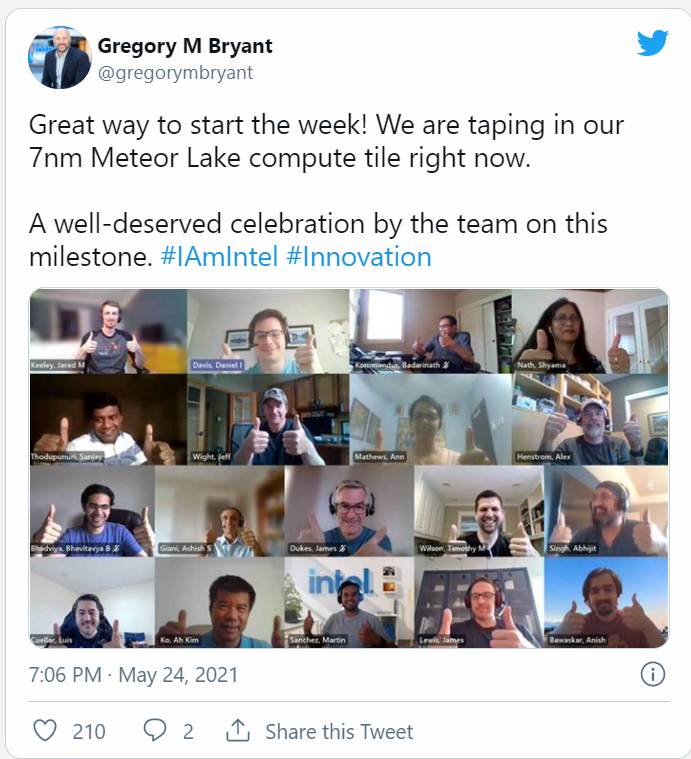This screenshot has height=759, width=691.
Task: Click Share this Tweet text
Action: [x=339, y=731]
